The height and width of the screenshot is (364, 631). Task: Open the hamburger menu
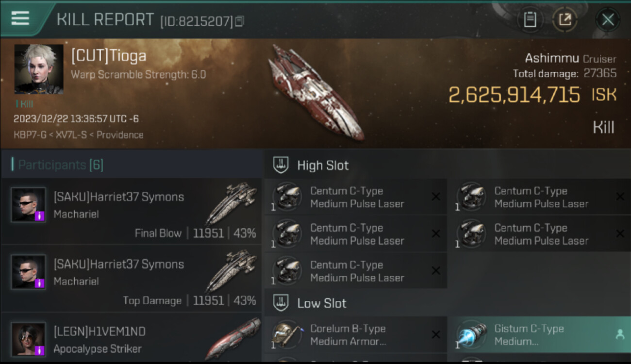(x=20, y=18)
